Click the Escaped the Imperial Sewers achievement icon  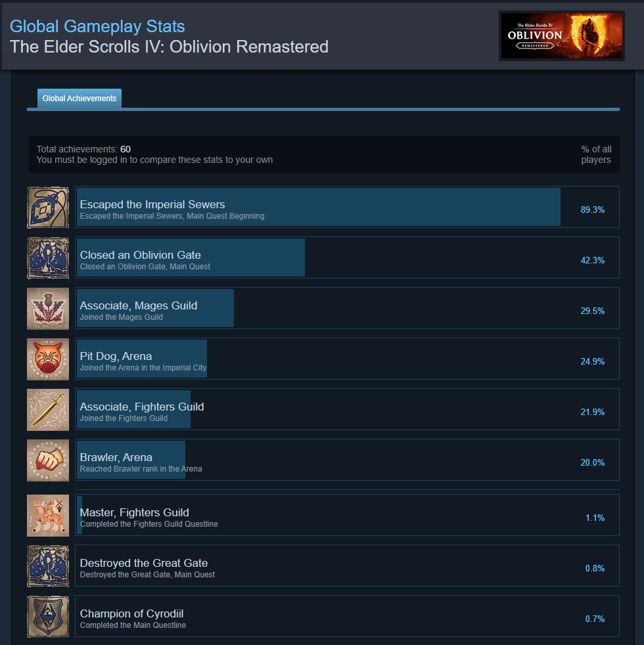point(48,208)
